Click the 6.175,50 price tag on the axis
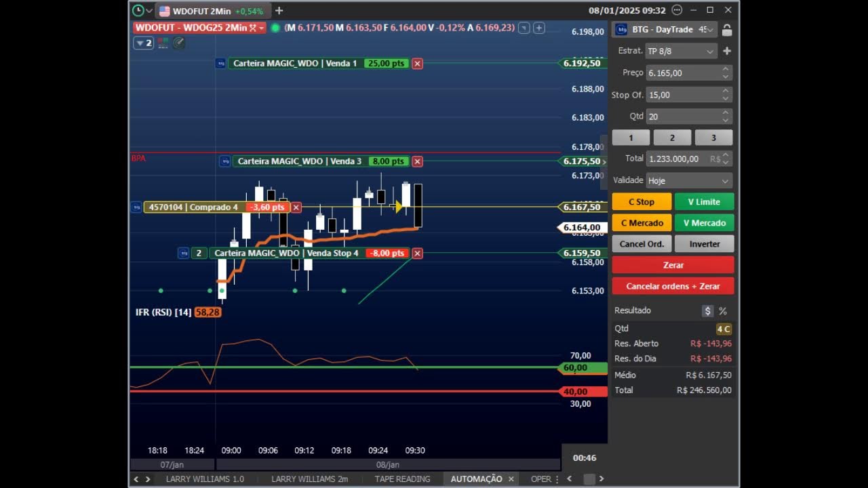Viewport: 868px width, 488px height. click(x=582, y=161)
